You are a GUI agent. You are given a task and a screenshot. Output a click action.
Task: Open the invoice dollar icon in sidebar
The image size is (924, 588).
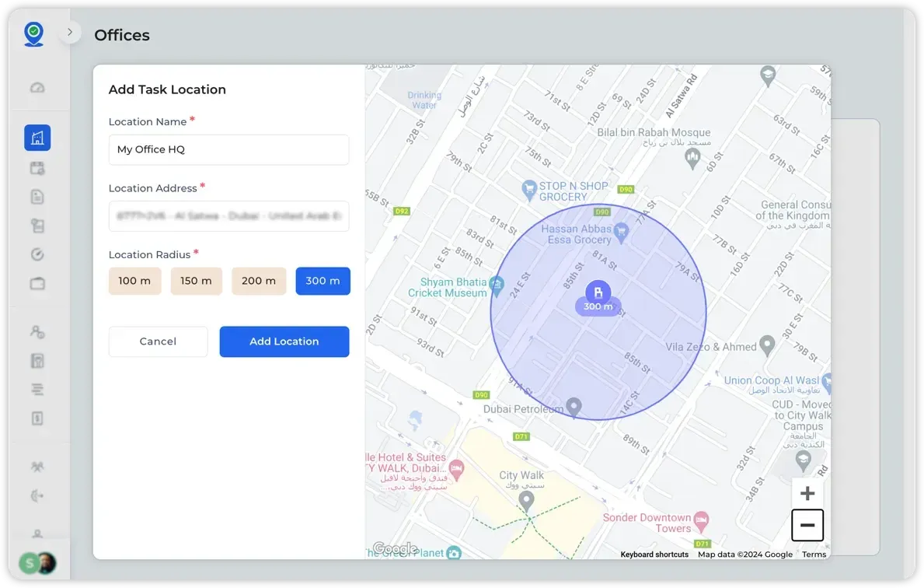37,418
